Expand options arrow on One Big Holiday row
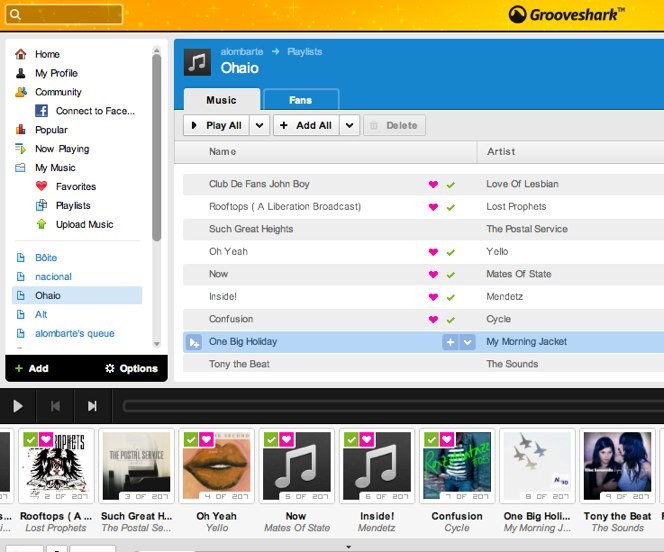 468,342
